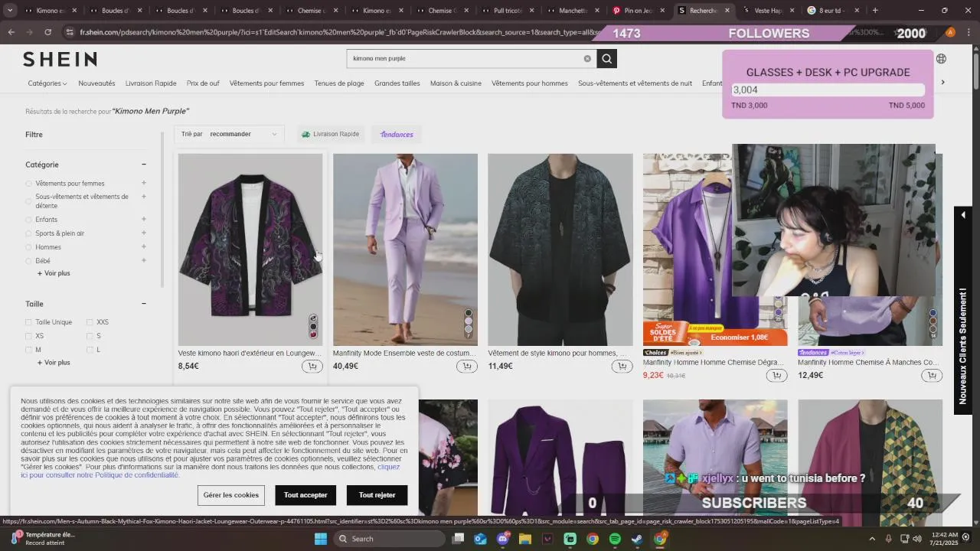Open the Prix de ouf menu
The width and height of the screenshot is (980, 551).
[x=203, y=83]
